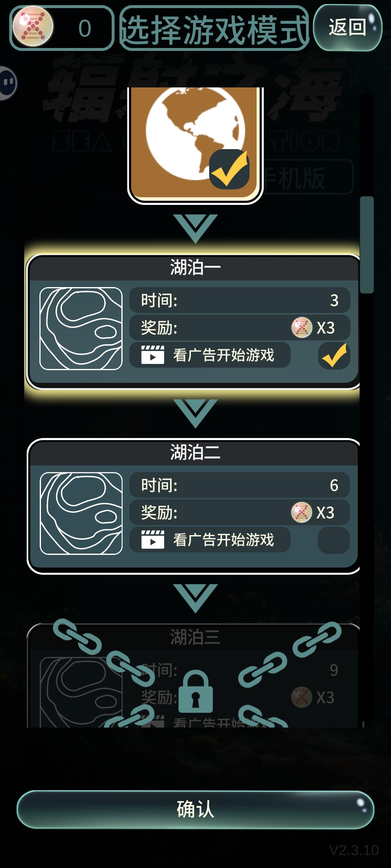Open the 湖泊一 contour map thumbnail
Image resolution: width=391 pixels, height=868 pixels.
coord(81,329)
